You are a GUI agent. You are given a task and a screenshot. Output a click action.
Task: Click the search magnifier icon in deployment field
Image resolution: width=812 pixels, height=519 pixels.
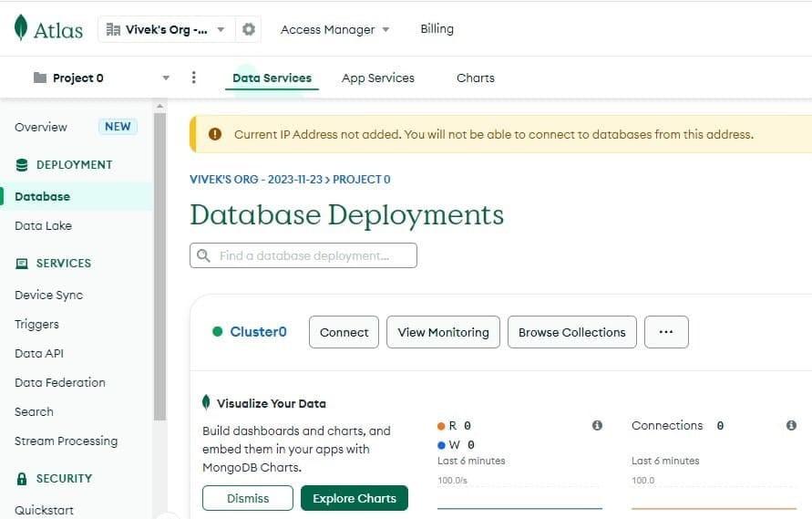pos(203,255)
